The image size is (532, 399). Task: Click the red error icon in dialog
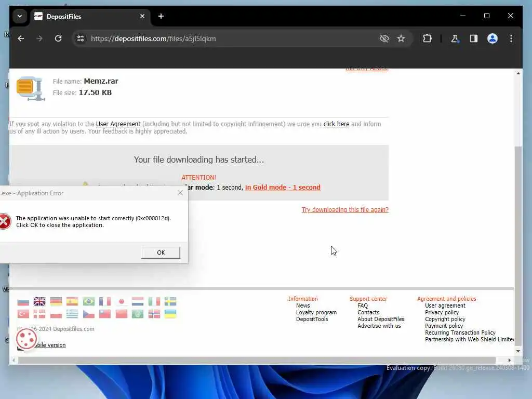(5, 221)
